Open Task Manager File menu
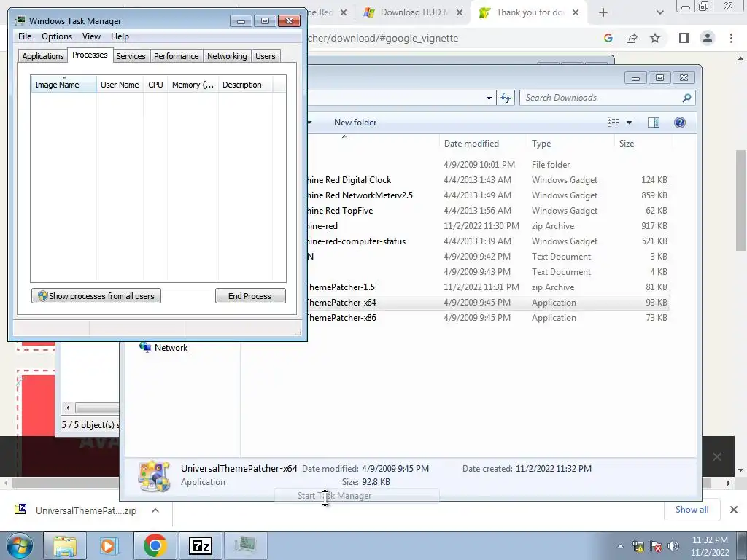Viewport: 747px width, 560px height. [x=25, y=36]
